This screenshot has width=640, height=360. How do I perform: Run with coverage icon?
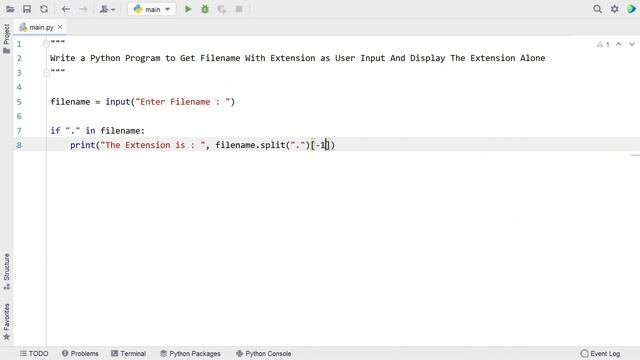tap(222, 9)
